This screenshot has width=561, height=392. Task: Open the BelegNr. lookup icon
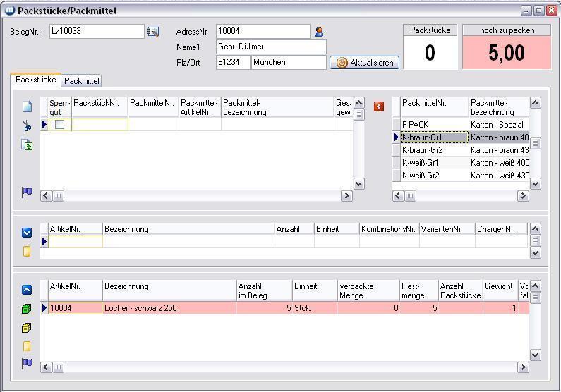click(153, 32)
